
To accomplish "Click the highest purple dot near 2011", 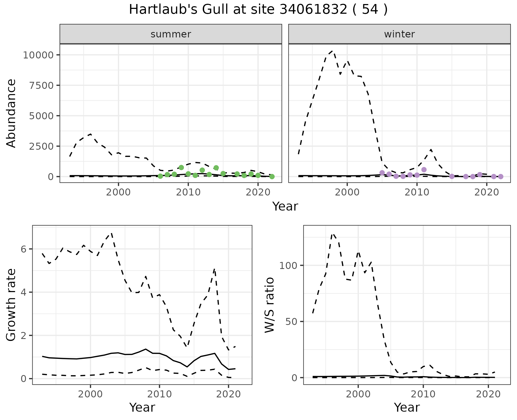I will pos(424,170).
